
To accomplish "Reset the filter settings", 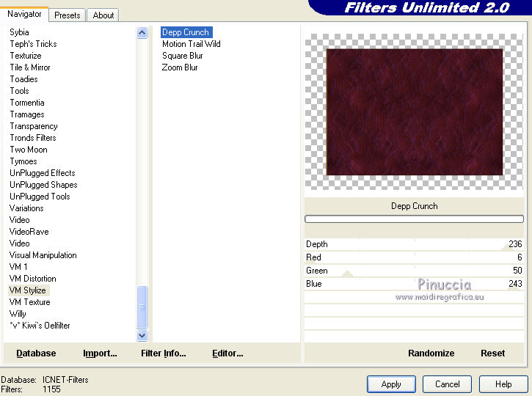I will coord(492,353).
